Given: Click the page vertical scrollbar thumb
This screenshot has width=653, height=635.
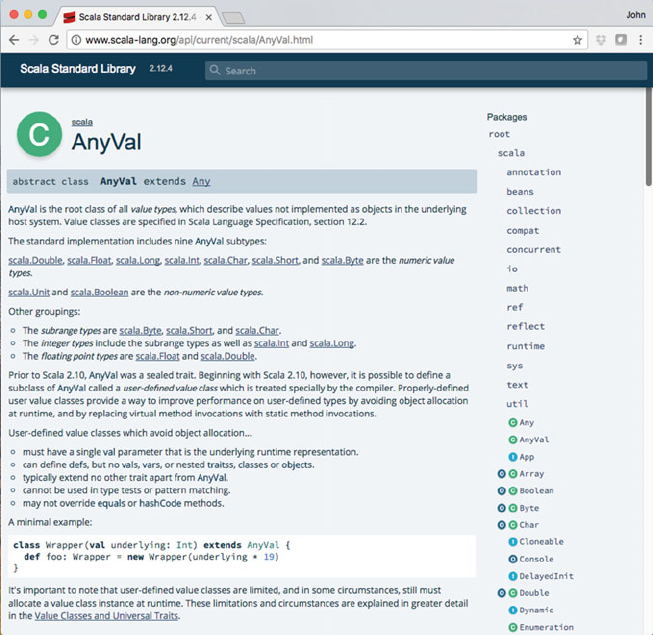Looking at the screenshot, I should tap(649, 137).
